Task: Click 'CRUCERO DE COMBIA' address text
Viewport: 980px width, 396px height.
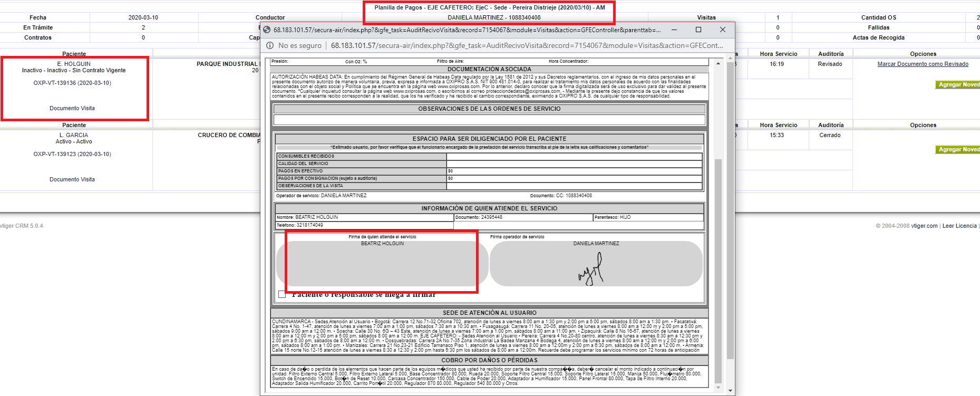Action: tap(229, 135)
